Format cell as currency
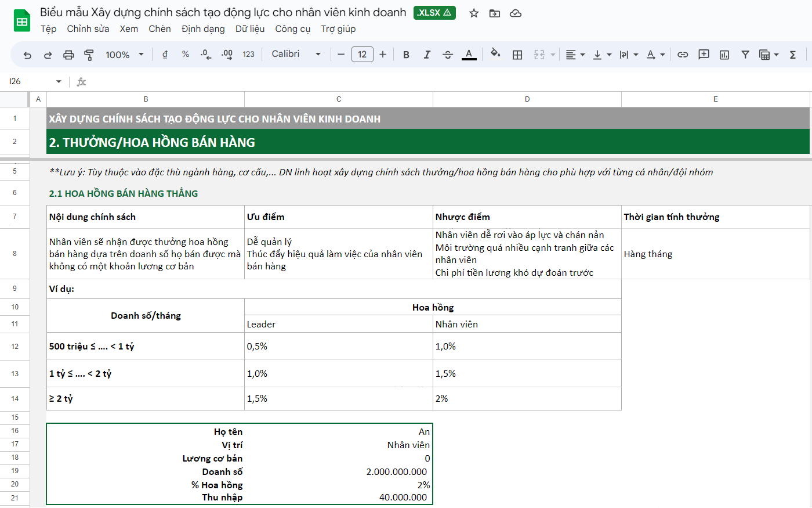Viewport: 812px width, 508px height. [165, 54]
